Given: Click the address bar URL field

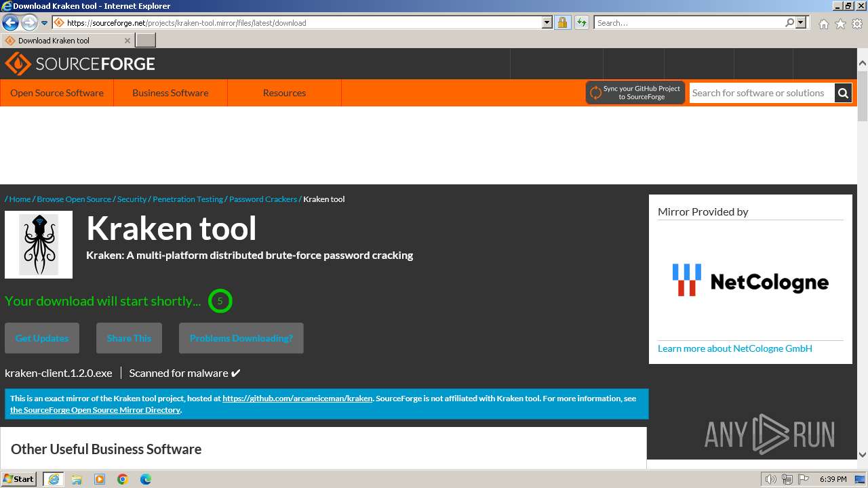Looking at the screenshot, I should tap(303, 22).
